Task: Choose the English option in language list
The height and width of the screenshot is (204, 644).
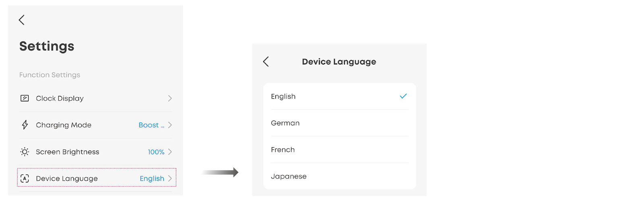Action: (x=283, y=96)
